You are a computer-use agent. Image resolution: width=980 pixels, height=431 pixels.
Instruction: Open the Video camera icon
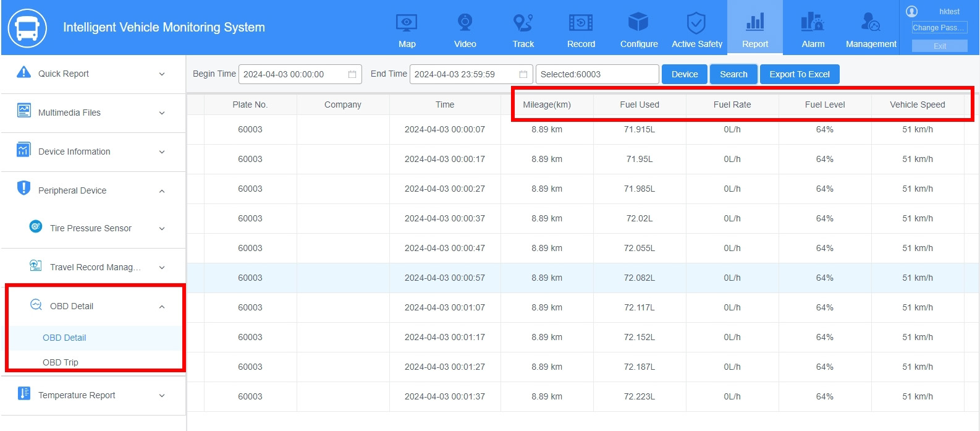465,23
